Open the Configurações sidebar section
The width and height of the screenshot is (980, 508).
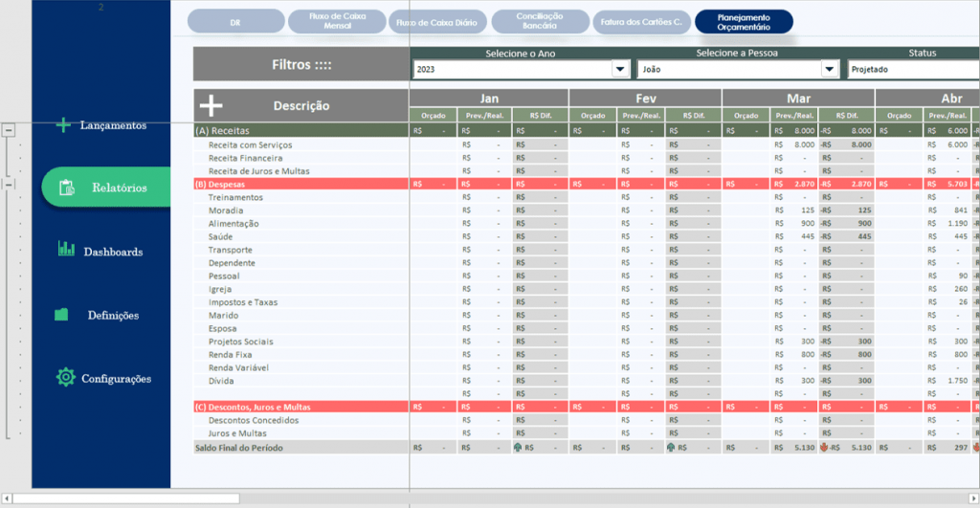[x=116, y=379]
